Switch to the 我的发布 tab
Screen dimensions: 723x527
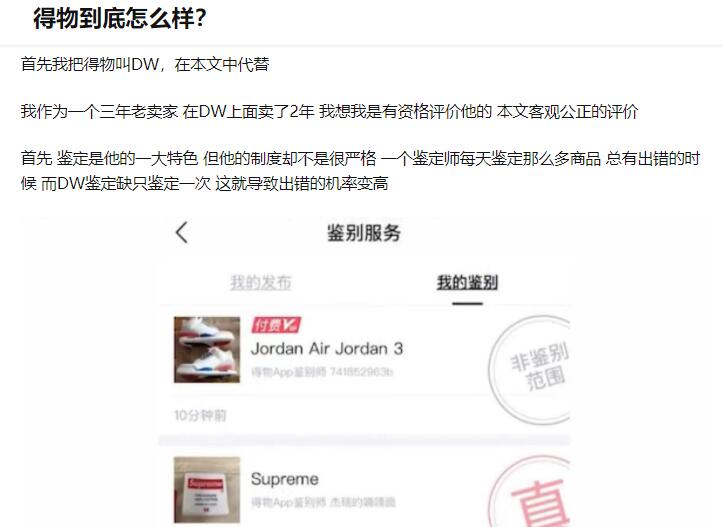click(x=261, y=282)
